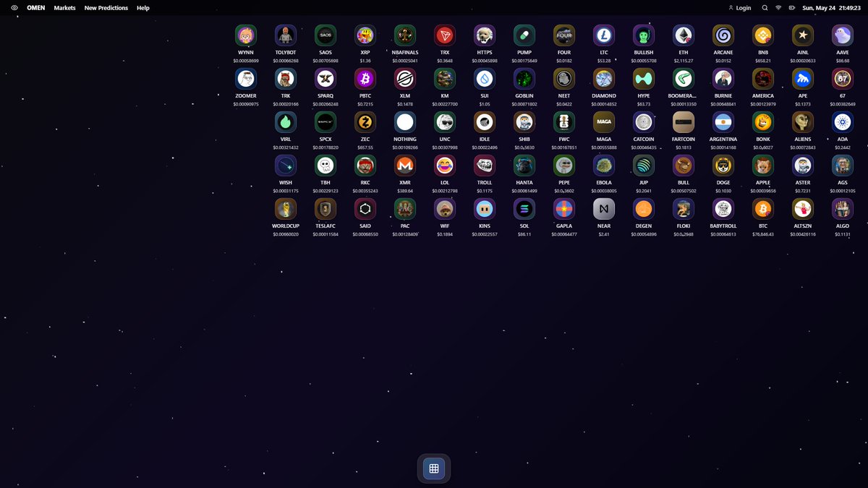
Task: Open the APE market icon
Action: [x=803, y=78]
